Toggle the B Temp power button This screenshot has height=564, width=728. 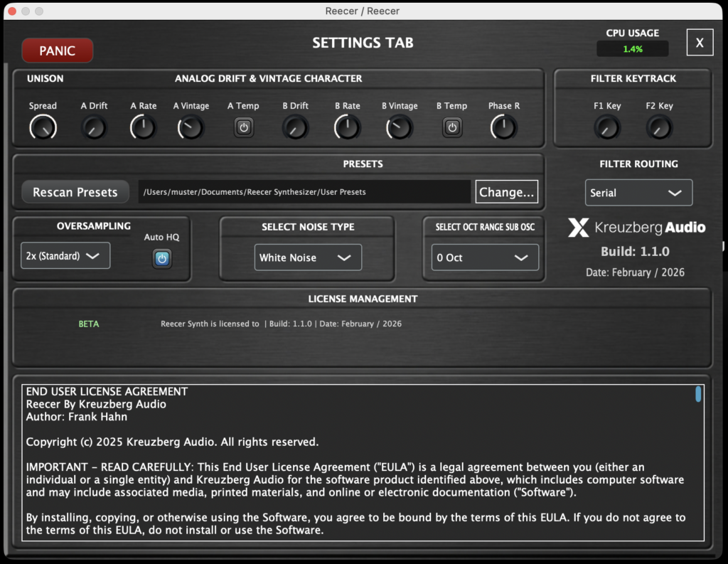click(452, 128)
